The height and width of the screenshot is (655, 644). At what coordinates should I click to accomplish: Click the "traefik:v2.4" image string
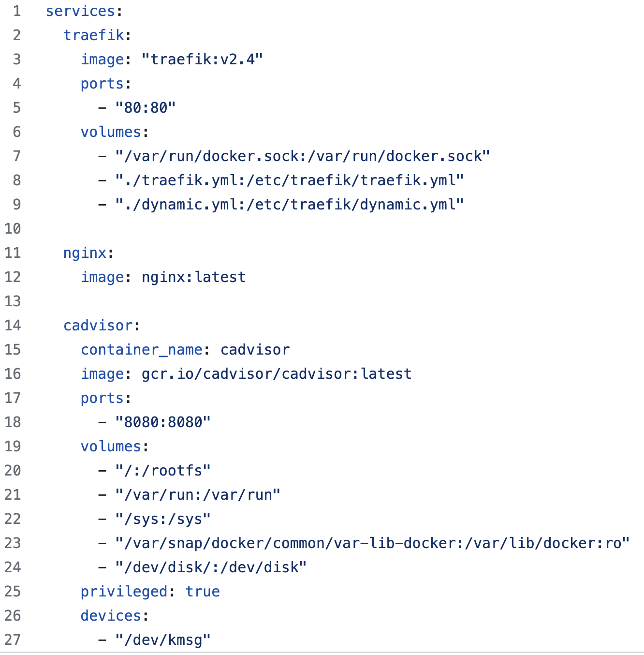[x=202, y=60]
